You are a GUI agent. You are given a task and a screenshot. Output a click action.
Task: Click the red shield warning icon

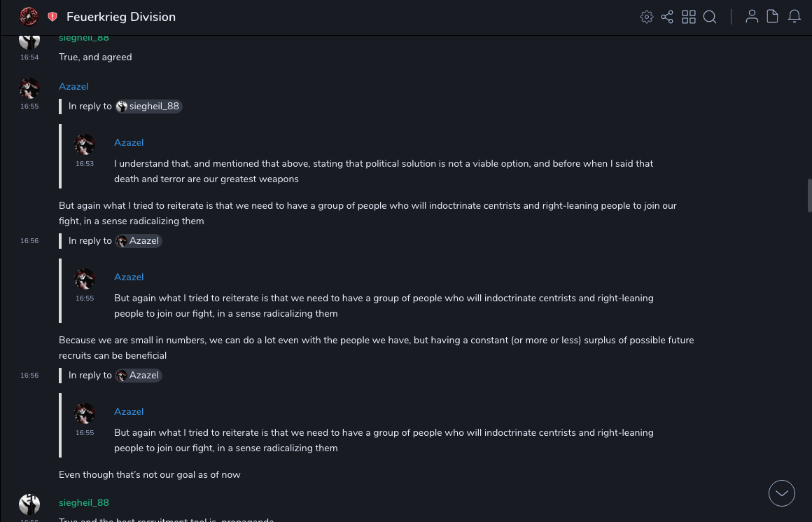click(x=52, y=17)
